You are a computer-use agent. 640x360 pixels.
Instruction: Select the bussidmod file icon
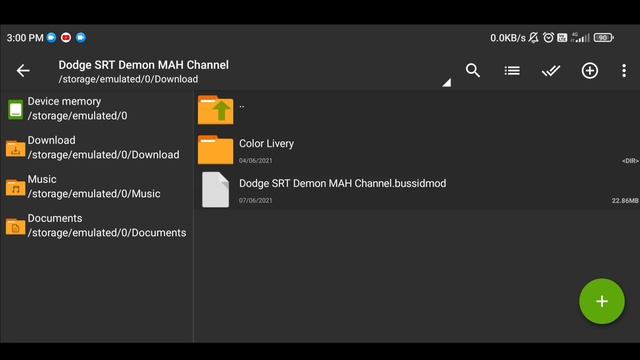[x=216, y=189]
